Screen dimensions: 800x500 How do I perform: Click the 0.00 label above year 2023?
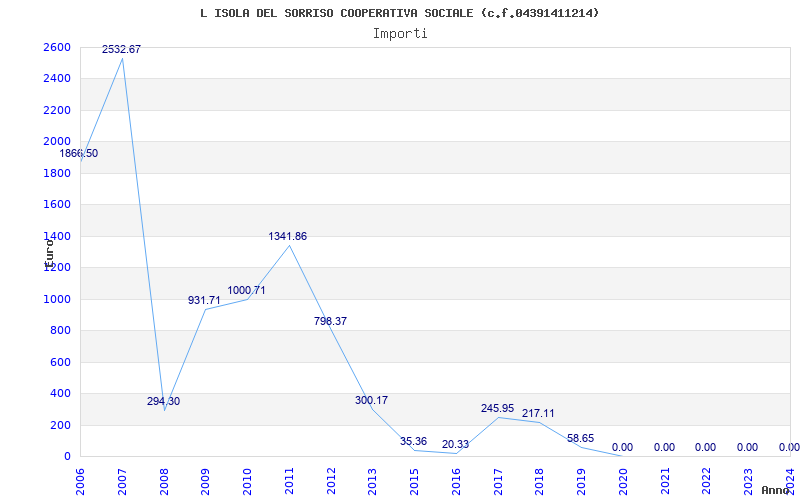747,448
